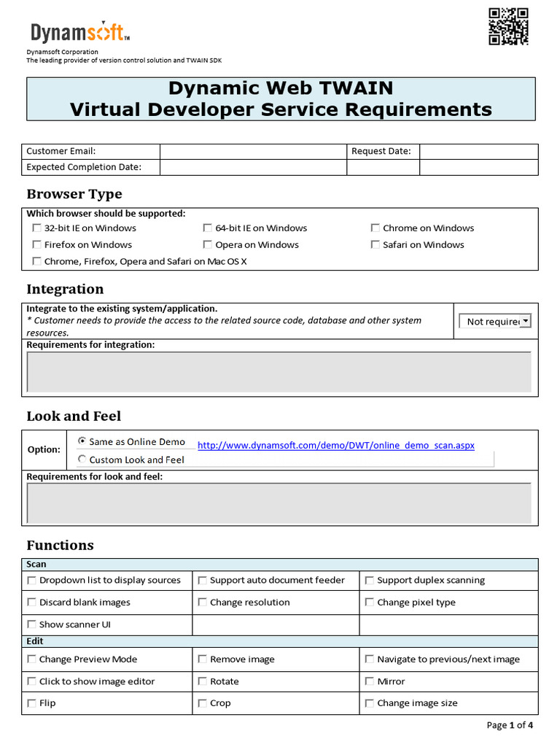The width and height of the screenshot is (560, 747).
Task: Check Support duplex scanning
Action: pos(370,580)
